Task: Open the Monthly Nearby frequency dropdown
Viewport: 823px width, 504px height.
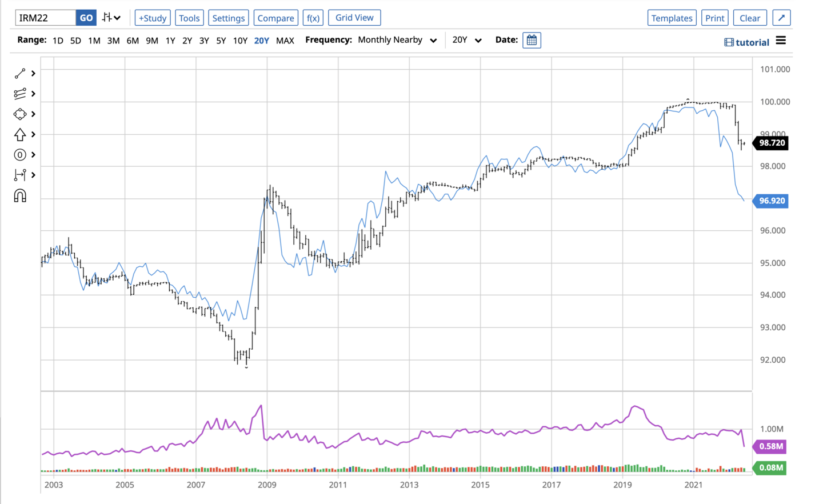Action: (x=397, y=40)
